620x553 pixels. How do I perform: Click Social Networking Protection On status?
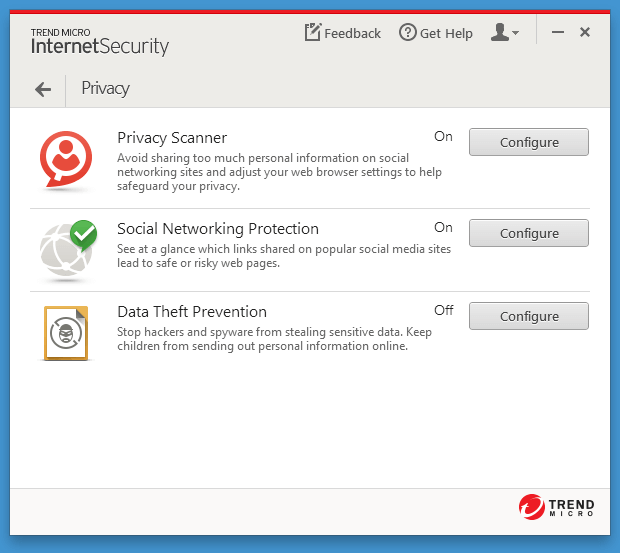click(x=443, y=228)
